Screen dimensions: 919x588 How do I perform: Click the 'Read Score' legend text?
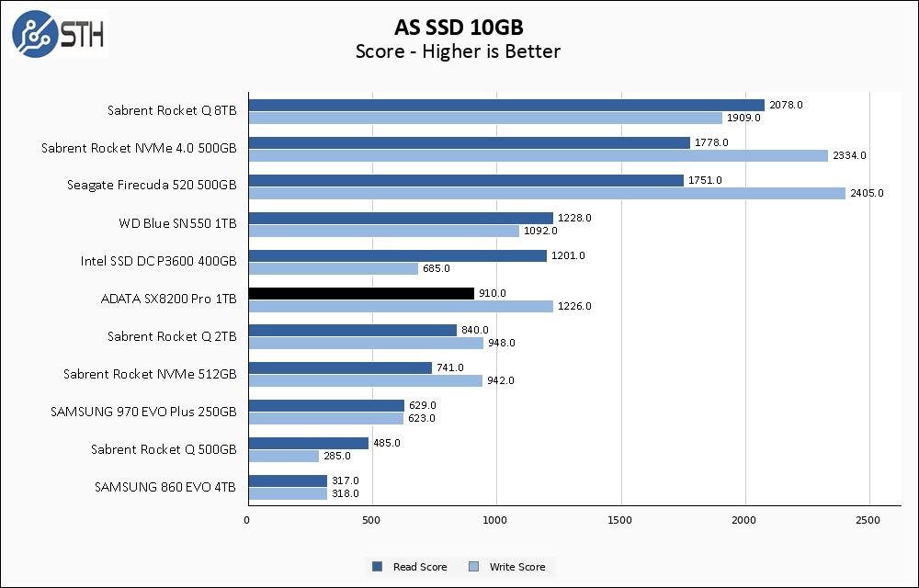click(x=420, y=567)
